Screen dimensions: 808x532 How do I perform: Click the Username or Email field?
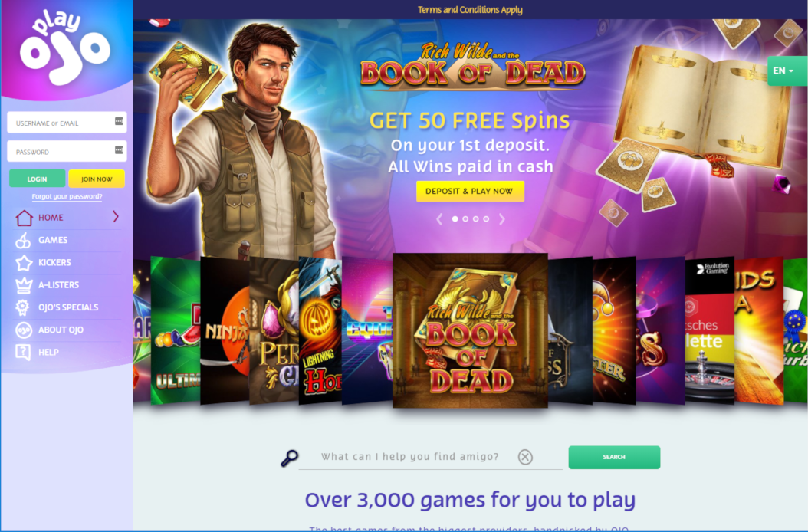click(x=67, y=123)
